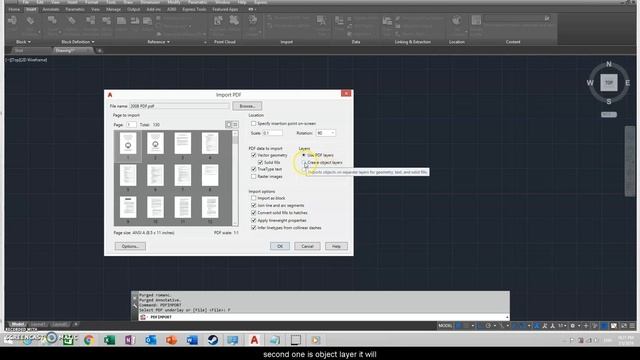This screenshot has width=640, height=360.
Task: Open the WCS dropdown below ViewCube
Action: (609, 115)
